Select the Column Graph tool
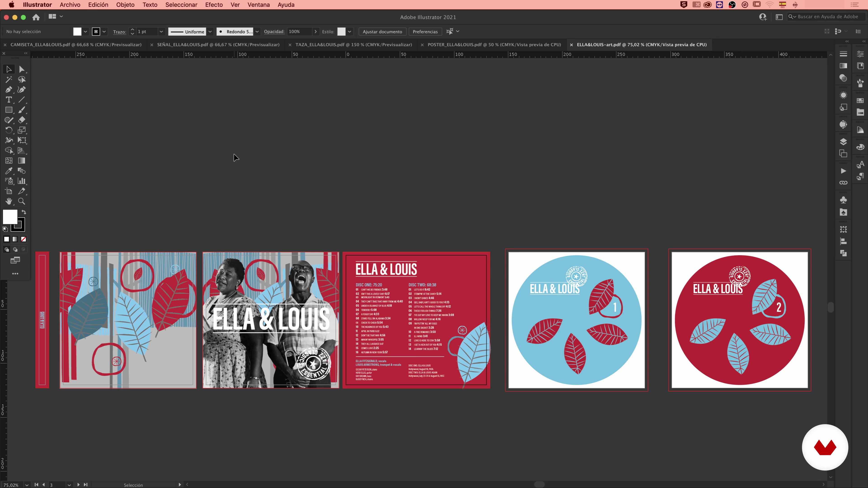This screenshot has width=868, height=488. tap(21, 181)
